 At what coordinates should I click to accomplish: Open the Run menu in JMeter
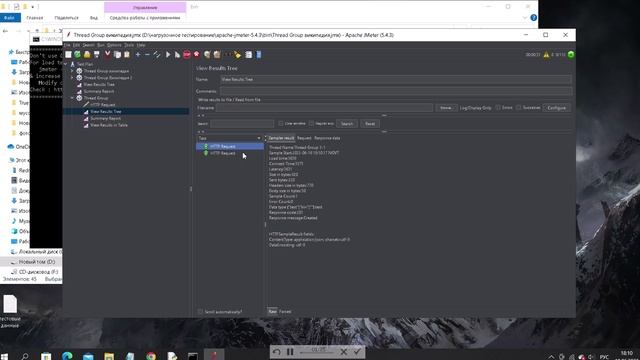101,45
